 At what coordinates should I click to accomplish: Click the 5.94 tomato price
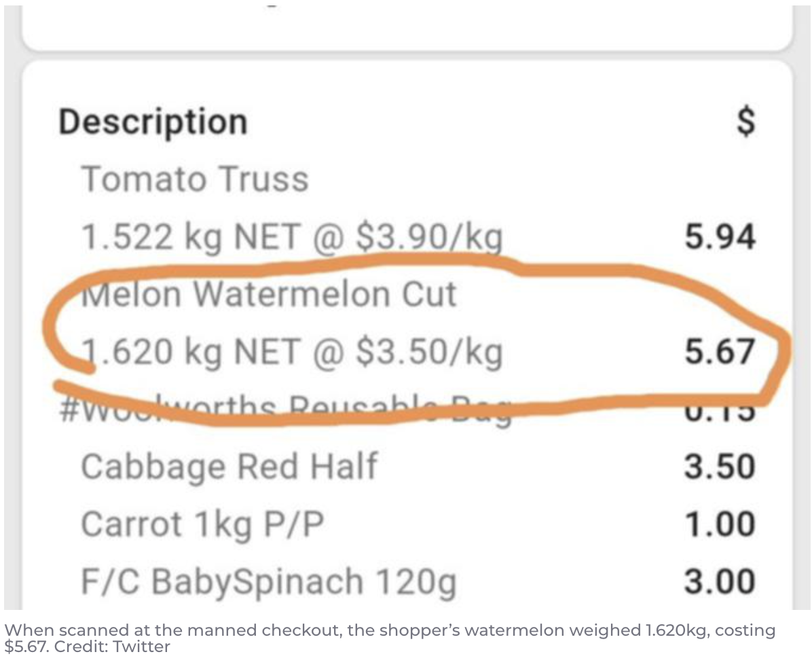pos(720,236)
